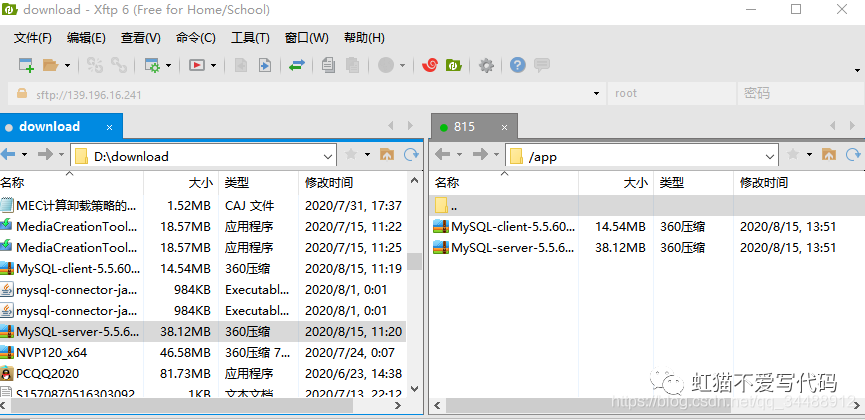This screenshot has width=865, height=420.
Task: Open the dropdown arrow beside session properties icon
Action: coord(168,66)
